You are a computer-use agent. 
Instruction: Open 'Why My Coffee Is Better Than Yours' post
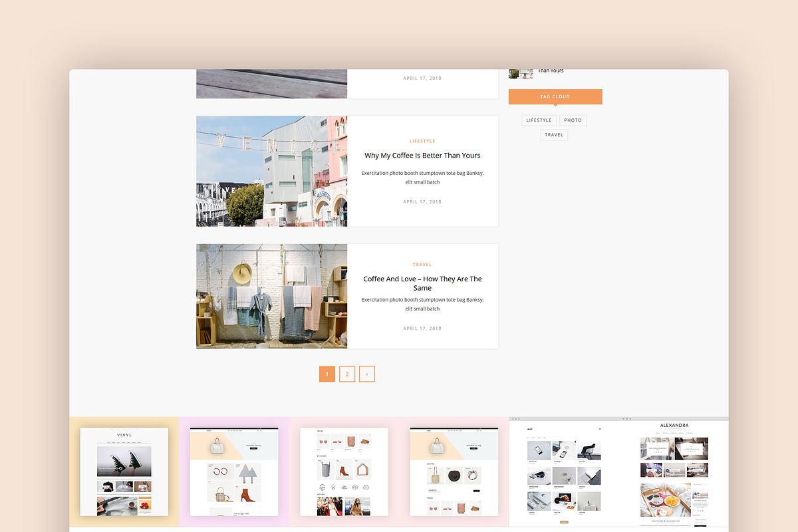pyautogui.click(x=422, y=156)
